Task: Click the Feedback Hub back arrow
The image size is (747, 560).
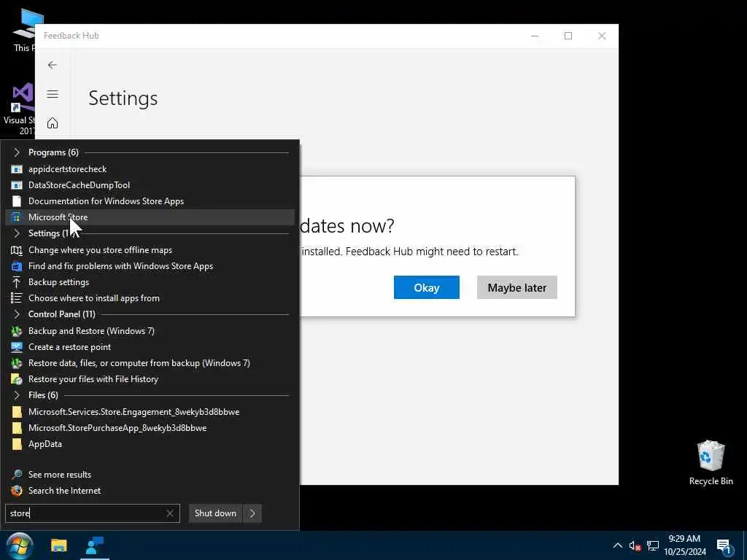Action: [x=53, y=65]
